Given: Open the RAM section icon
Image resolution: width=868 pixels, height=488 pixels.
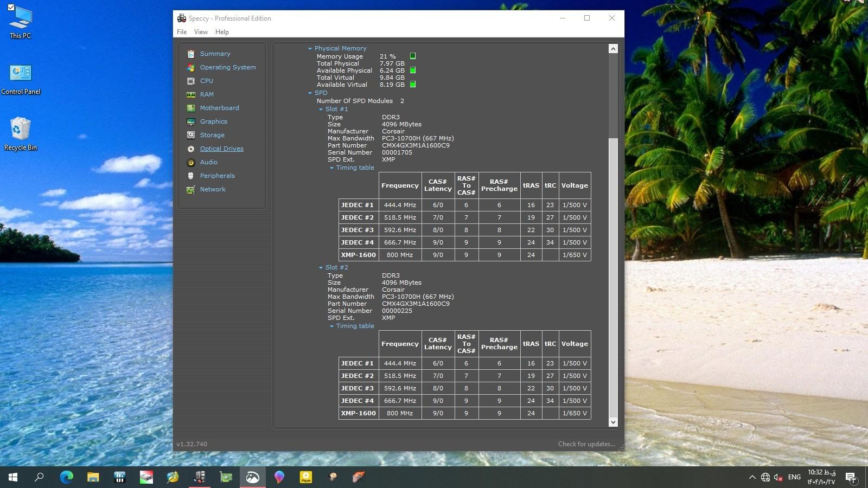Looking at the screenshot, I should [x=191, y=94].
